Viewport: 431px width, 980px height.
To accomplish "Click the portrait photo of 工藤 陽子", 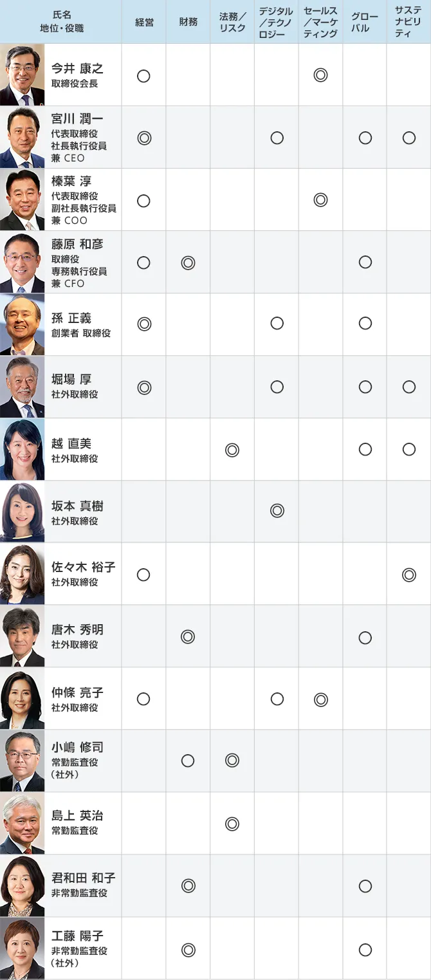I will pyautogui.click(x=23, y=949).
